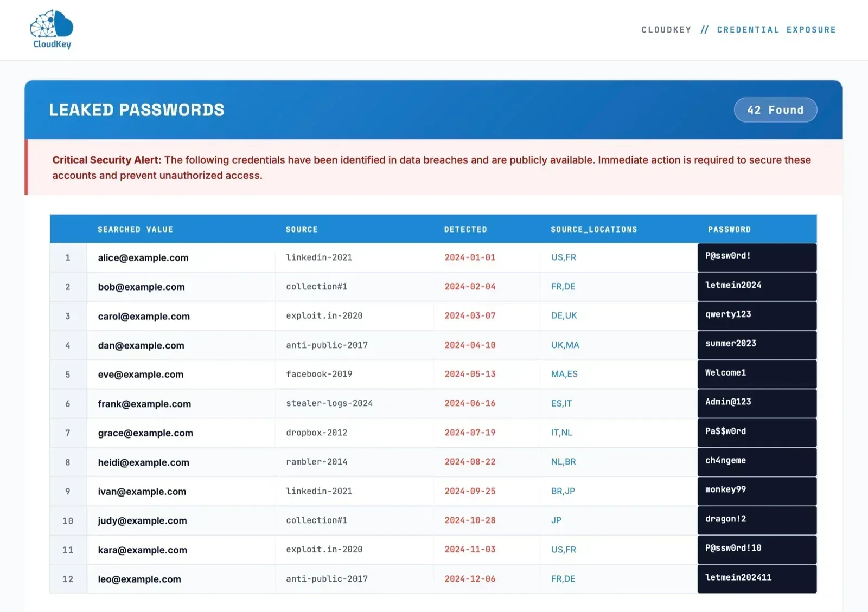Click location DE,UK
The image size is (868, 612).
click(x=564, y=316)
